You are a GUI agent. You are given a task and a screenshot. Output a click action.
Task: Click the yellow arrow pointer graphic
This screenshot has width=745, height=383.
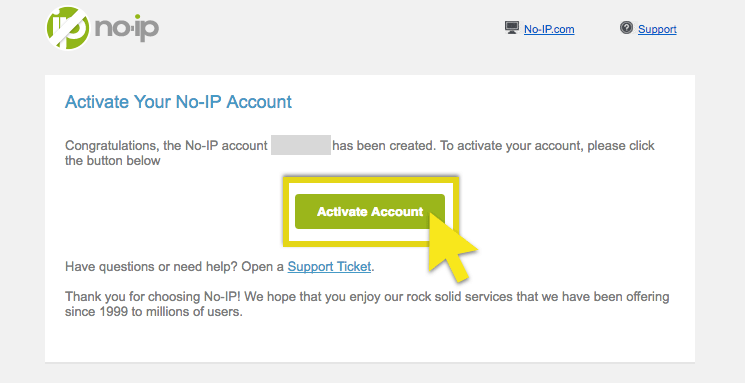pos(451,247)
